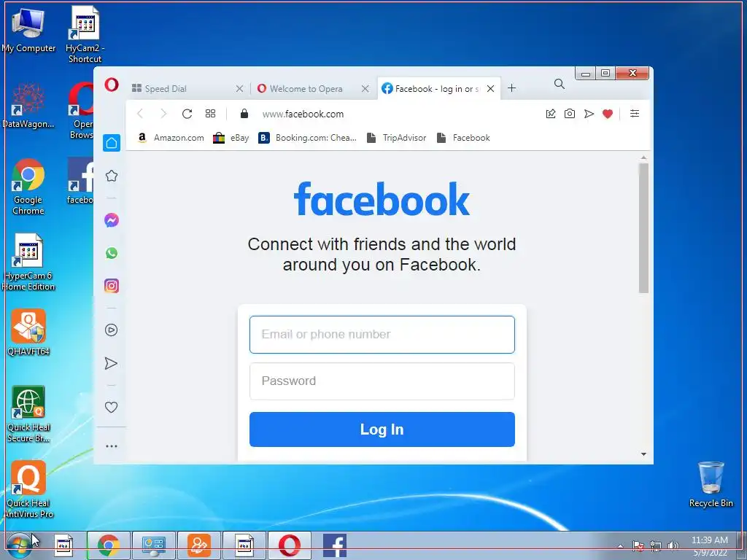Select the Facebook log in tab

(x=432, y=88)
